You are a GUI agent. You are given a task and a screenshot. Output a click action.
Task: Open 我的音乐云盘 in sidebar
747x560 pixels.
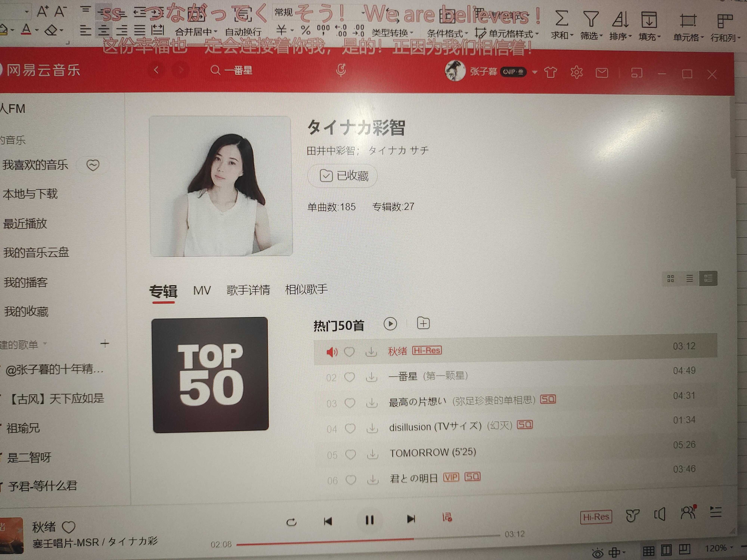(36, 253)
